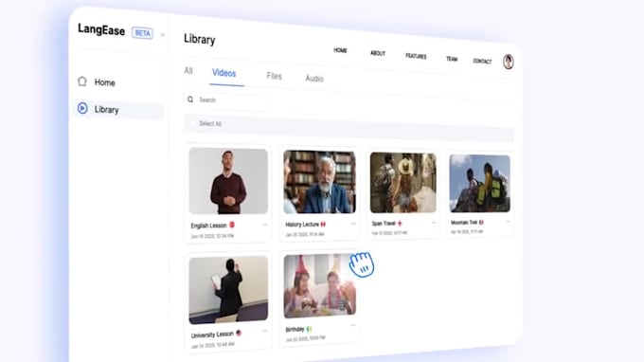Switch to the All tab
Screen dimensions: 644x362
point(188,71)
